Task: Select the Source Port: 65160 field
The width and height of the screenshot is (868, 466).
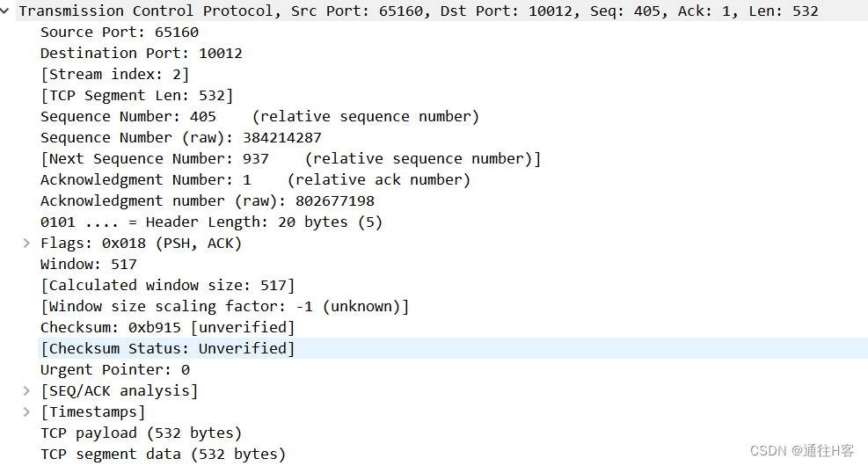Action: (x=120, y=33)
